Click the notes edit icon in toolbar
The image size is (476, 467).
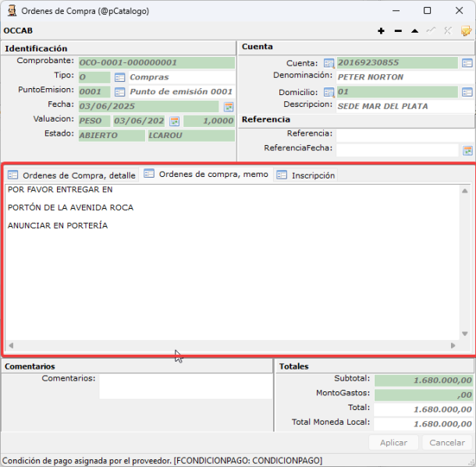466,30
